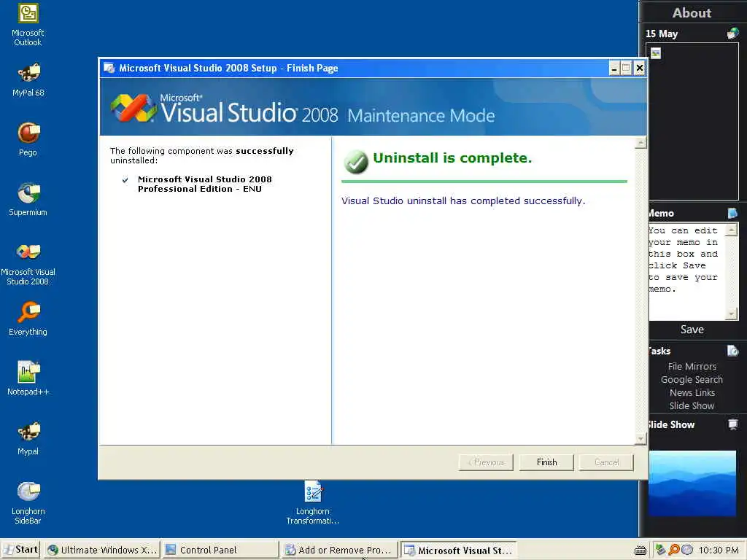Viewport: 747px width, 560px height.
Task: Click the Slide Show panel header icon
Action: pos(732,424)
